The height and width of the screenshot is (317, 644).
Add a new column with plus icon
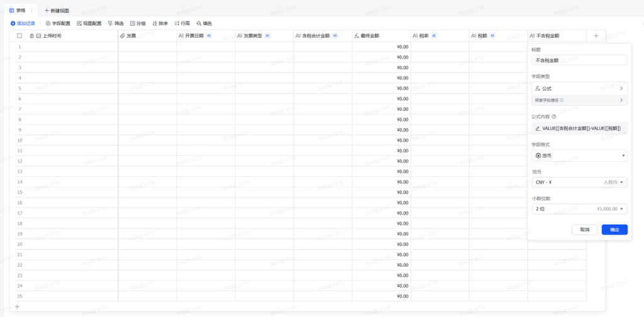(x=596, y=36)
